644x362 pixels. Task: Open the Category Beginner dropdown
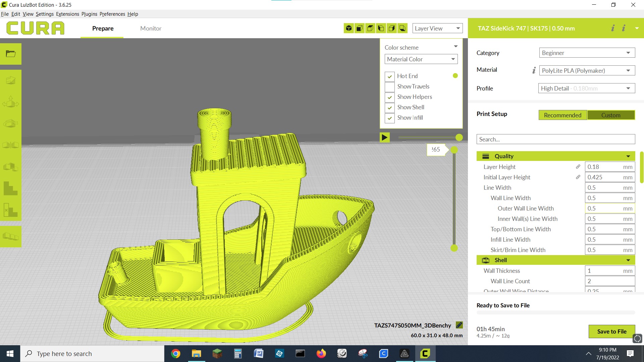coord(587,53)
